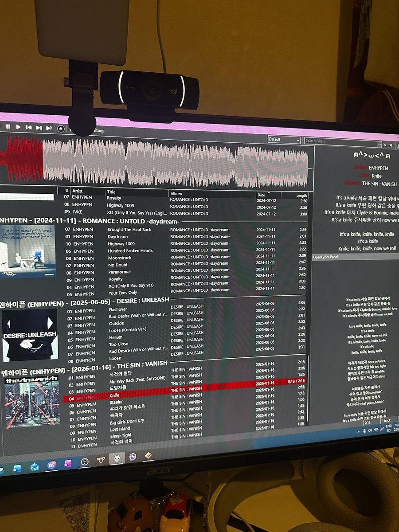Select the track Big Girls Don't Cry
This screenshot has height=532, width=399.
point(127,421)
